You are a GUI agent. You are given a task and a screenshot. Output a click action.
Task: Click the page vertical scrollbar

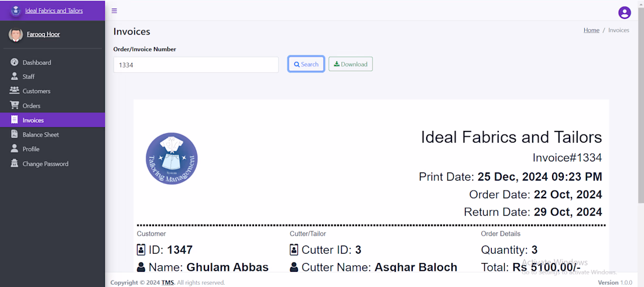coord(640,117)
